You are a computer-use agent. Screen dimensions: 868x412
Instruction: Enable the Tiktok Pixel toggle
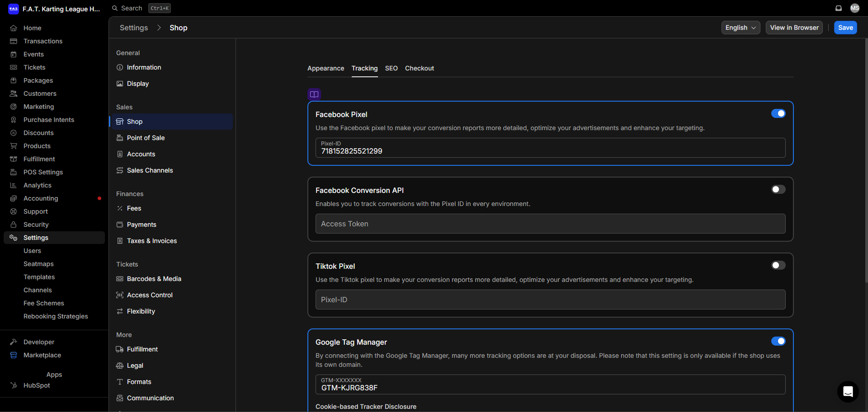778,265
